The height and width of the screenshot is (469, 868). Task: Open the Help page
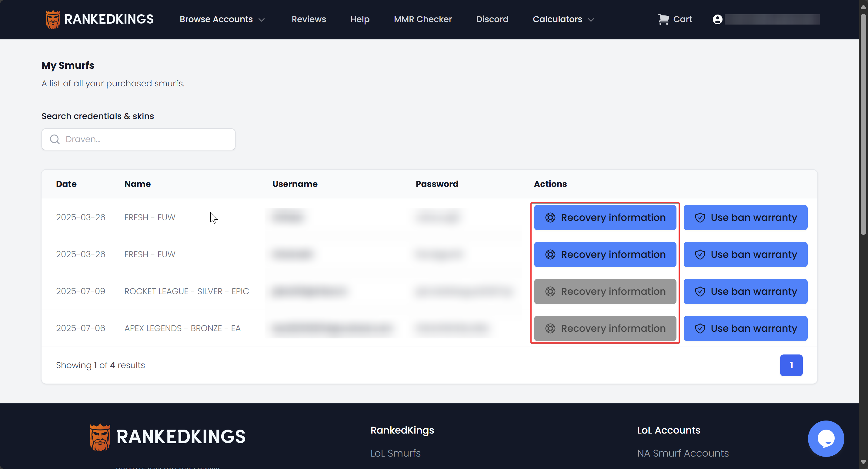(359, 19)
